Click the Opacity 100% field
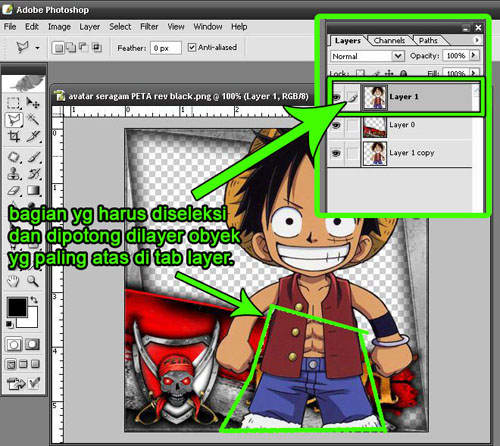 [x=456, y=56]
